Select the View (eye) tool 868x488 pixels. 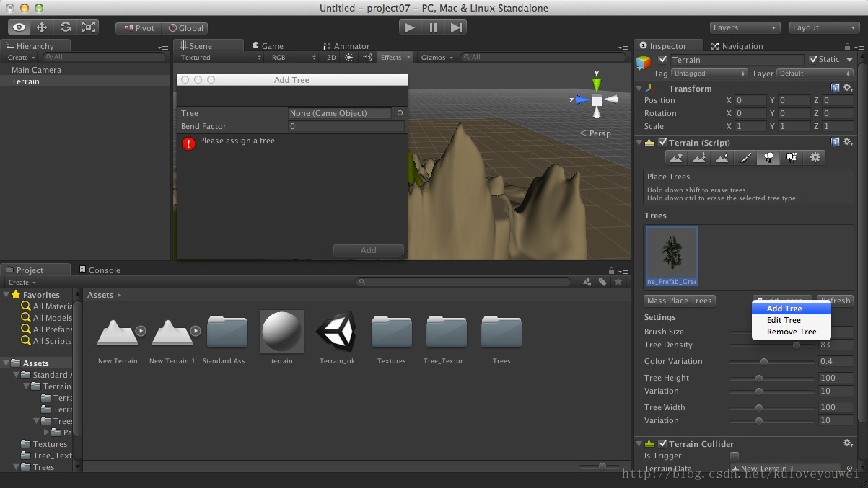19,27
